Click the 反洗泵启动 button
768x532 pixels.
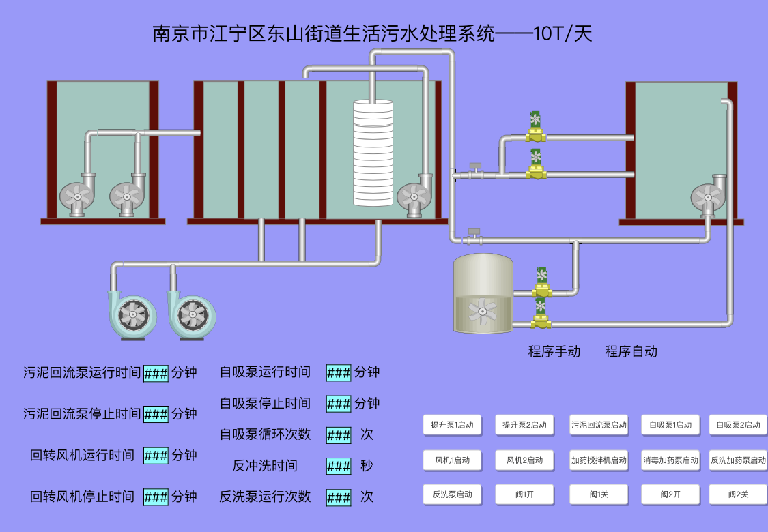[x=452, y=494]
